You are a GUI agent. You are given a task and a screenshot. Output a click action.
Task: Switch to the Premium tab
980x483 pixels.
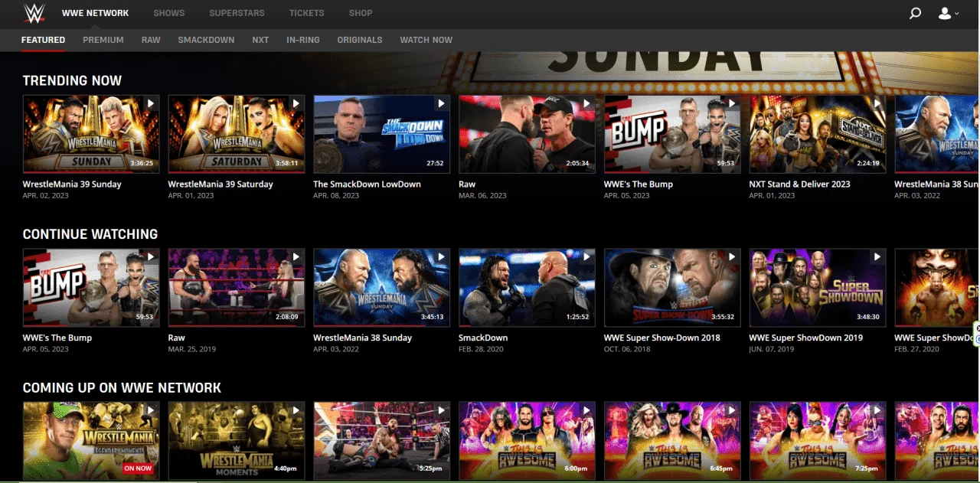click(103, 40)
